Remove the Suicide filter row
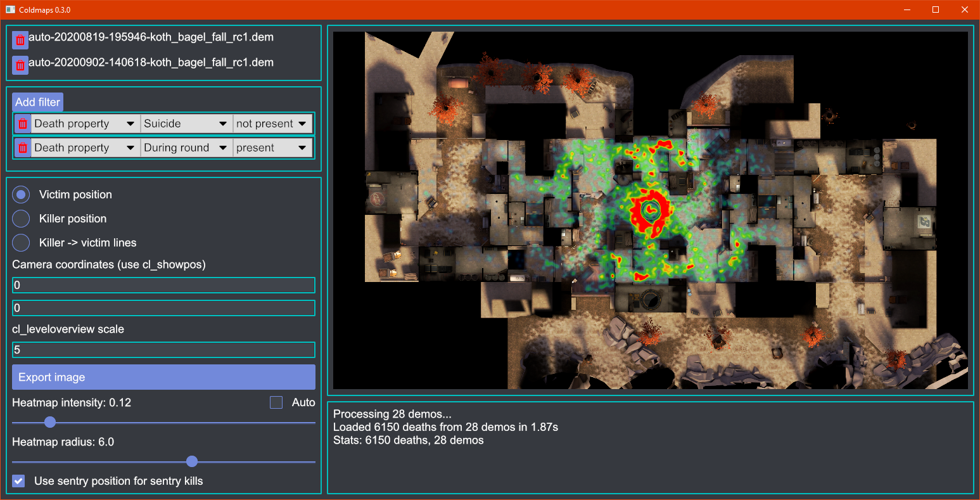 point(23,124)
